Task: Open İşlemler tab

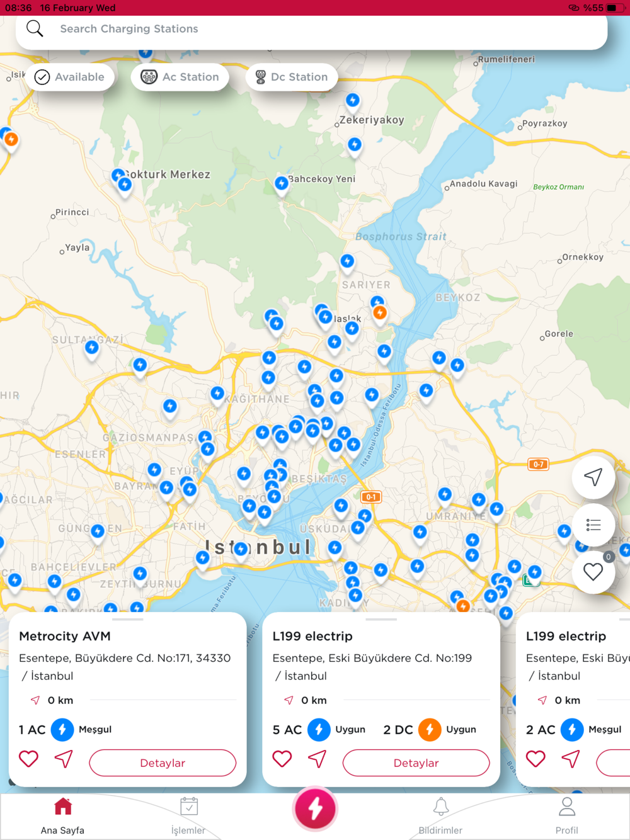Action: tap(188, 817)
